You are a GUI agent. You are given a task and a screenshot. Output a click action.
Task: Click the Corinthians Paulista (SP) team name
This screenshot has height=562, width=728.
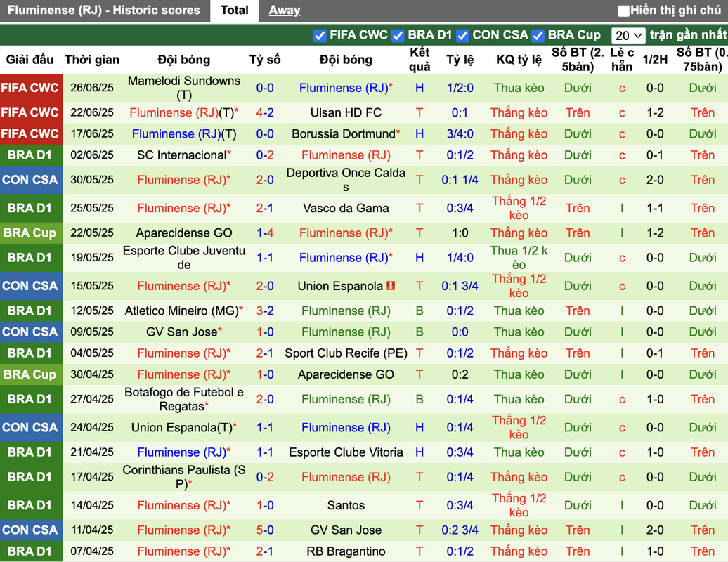coord(184,477)
